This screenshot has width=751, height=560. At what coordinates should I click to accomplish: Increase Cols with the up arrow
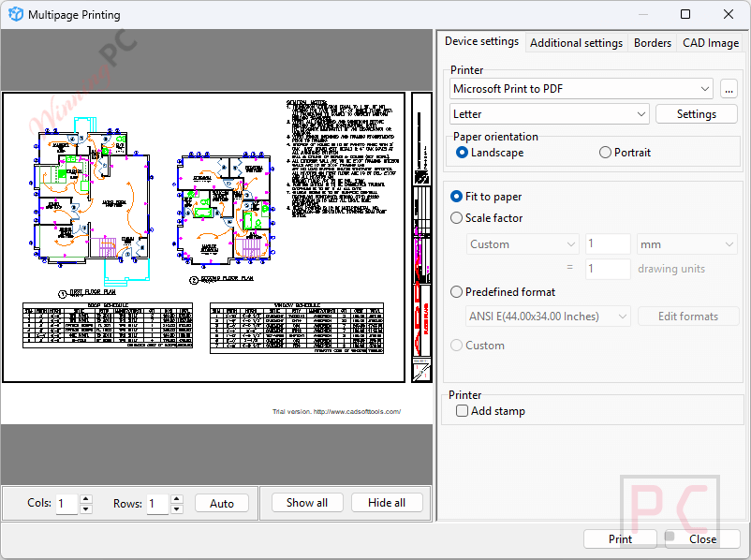coord(86,499)
